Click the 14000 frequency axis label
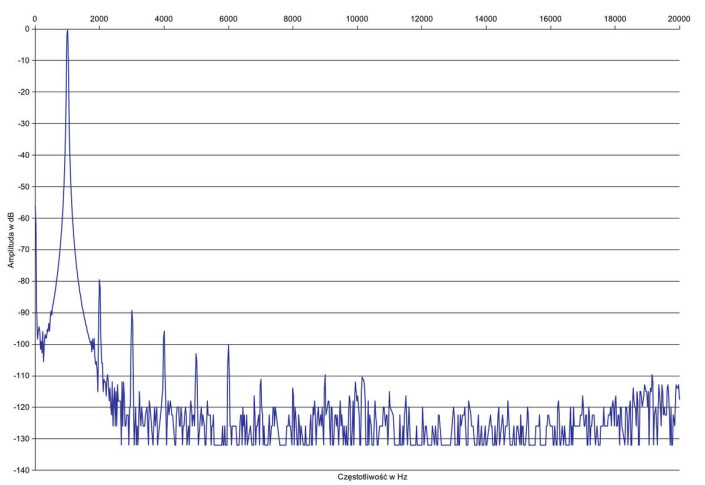This screenshot has height=485, width=705. pos(486,19)
